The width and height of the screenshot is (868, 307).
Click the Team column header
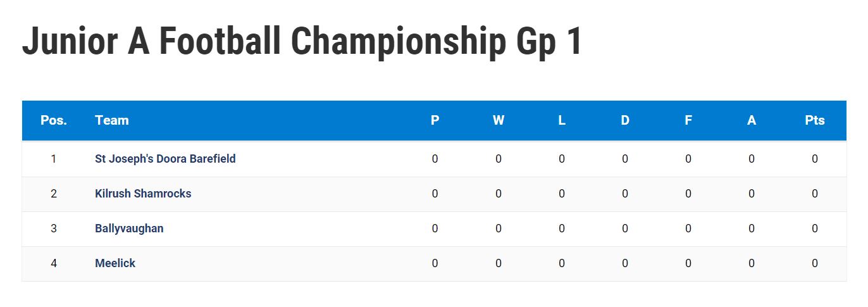[x=112, y=120]
